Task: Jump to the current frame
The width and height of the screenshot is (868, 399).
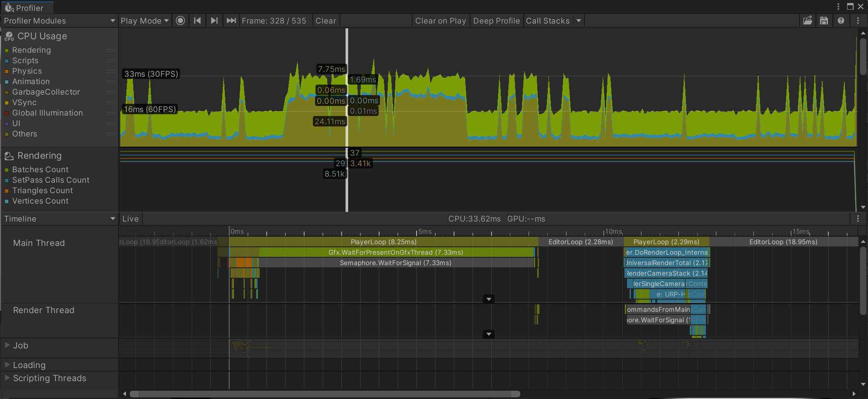Action: tap(231, 20)
